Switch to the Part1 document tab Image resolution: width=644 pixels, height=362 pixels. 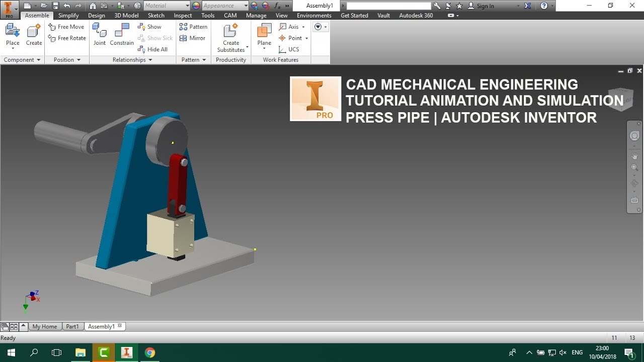tap(72, 326)
